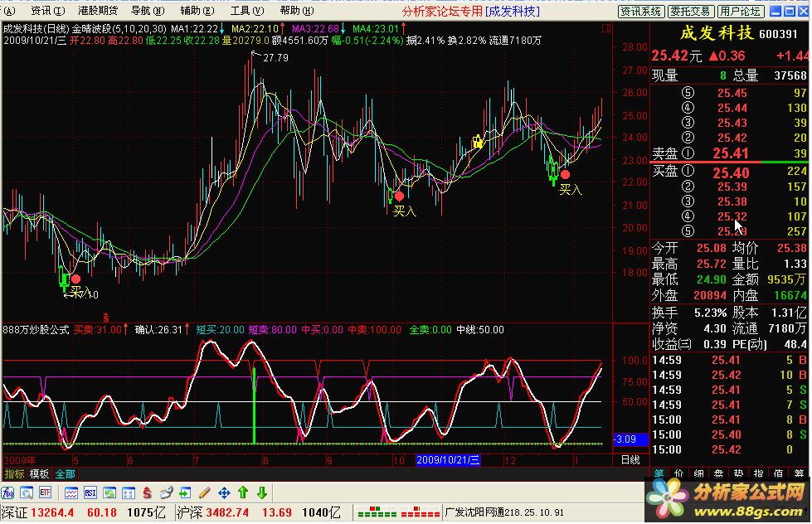Click the green arrow import window icon
812x524 pixels.
(x=186, y=493)
